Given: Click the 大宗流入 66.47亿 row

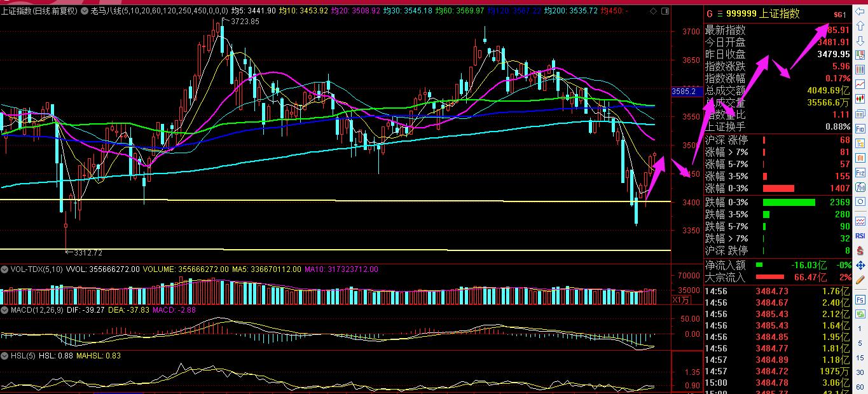Looking at the screenshot, I should pyautogui.click(x=777, y=277).
